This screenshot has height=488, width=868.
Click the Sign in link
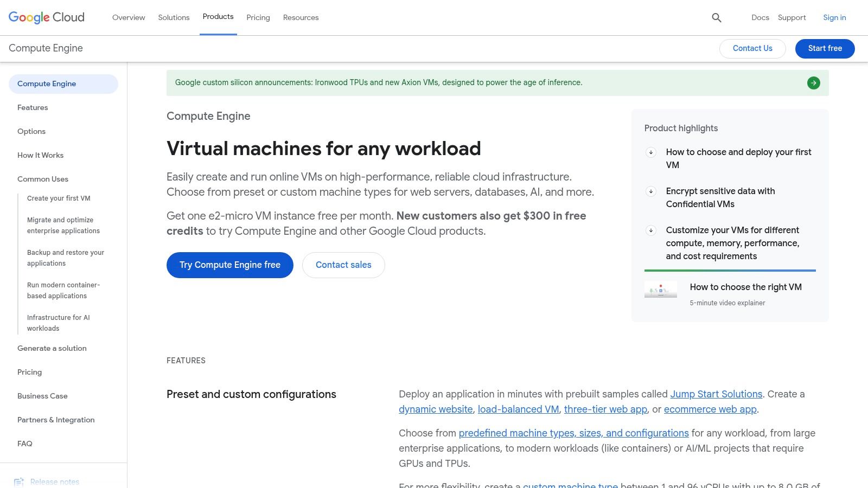[x=834, y=17]
